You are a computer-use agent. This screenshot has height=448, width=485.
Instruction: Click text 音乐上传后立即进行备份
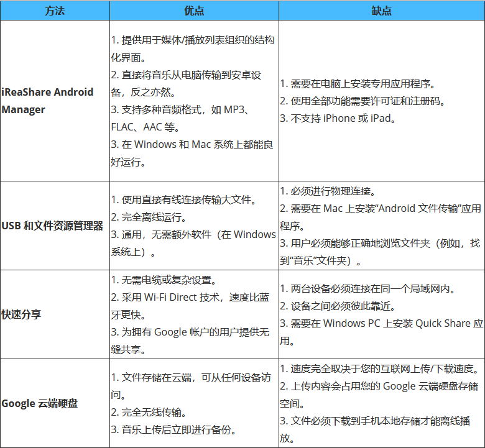pos(177,429)
